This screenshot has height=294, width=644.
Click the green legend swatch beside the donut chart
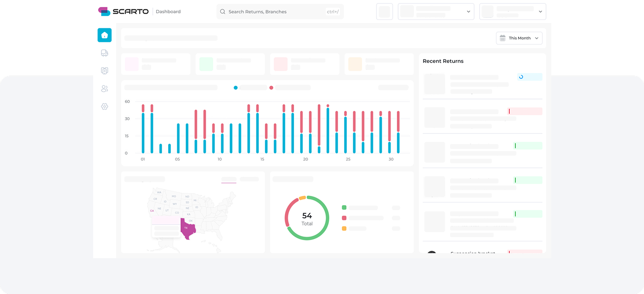[x=344, y=207]
